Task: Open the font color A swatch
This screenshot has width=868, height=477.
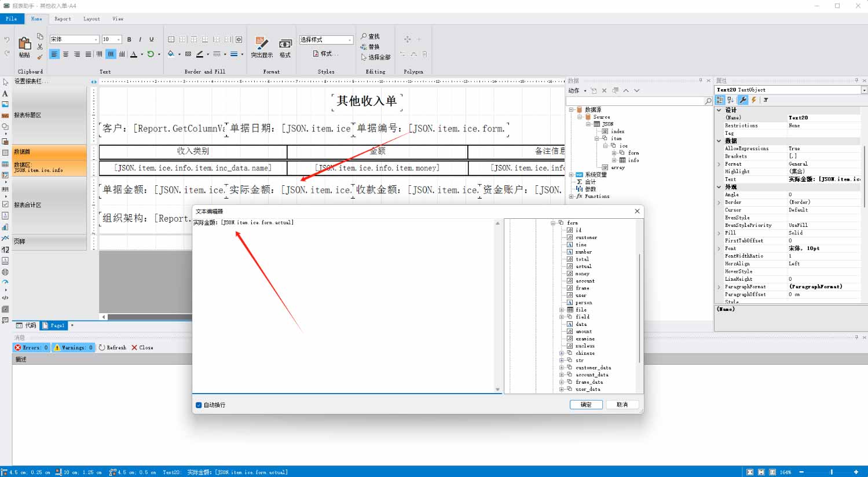Action: (134, 54)
